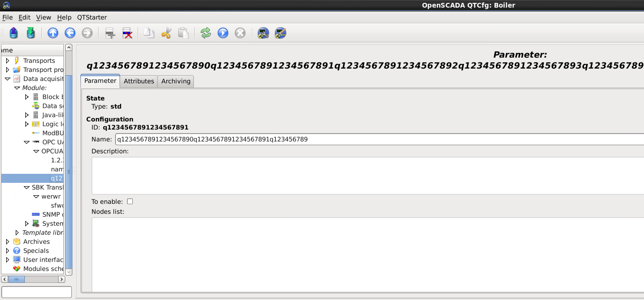Click the Save to DB toolbar icon

[x=30, y=33]
